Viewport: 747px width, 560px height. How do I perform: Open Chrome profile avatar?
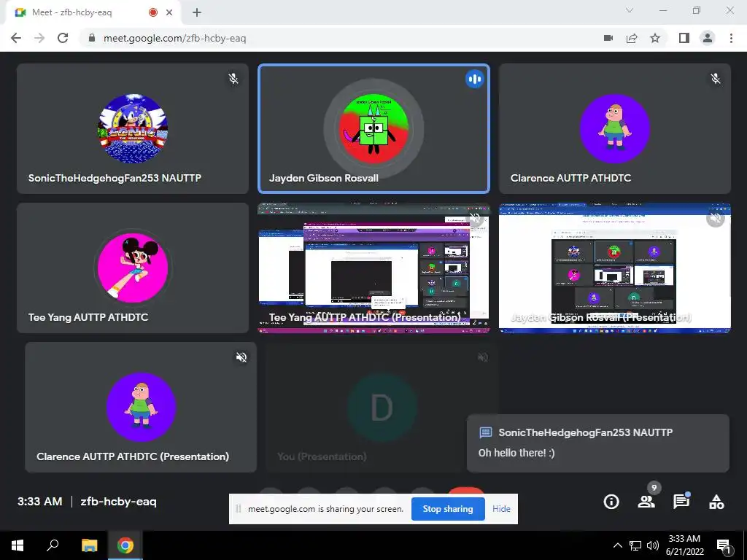[x=708, y=38]
